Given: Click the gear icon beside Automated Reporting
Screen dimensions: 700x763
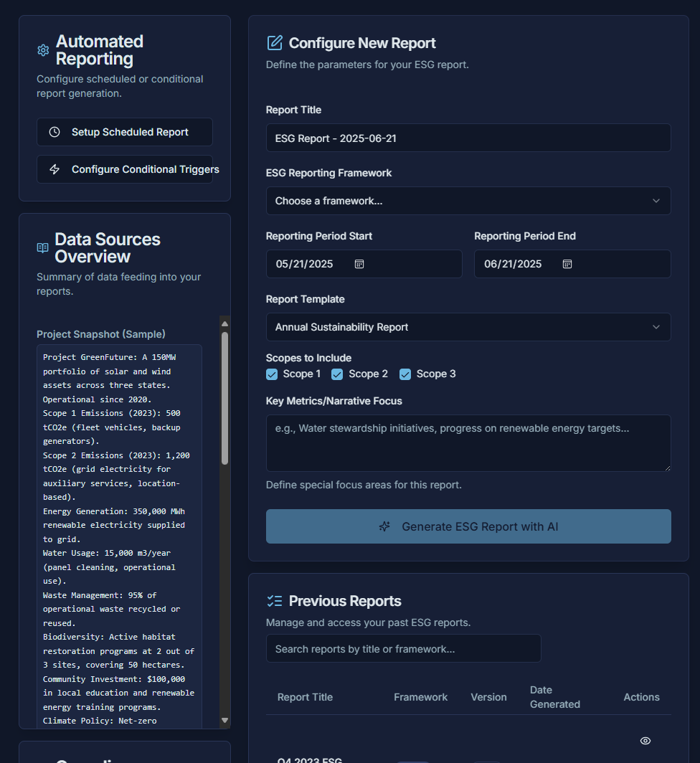Looking at the screenshot, I should [42, 50].
